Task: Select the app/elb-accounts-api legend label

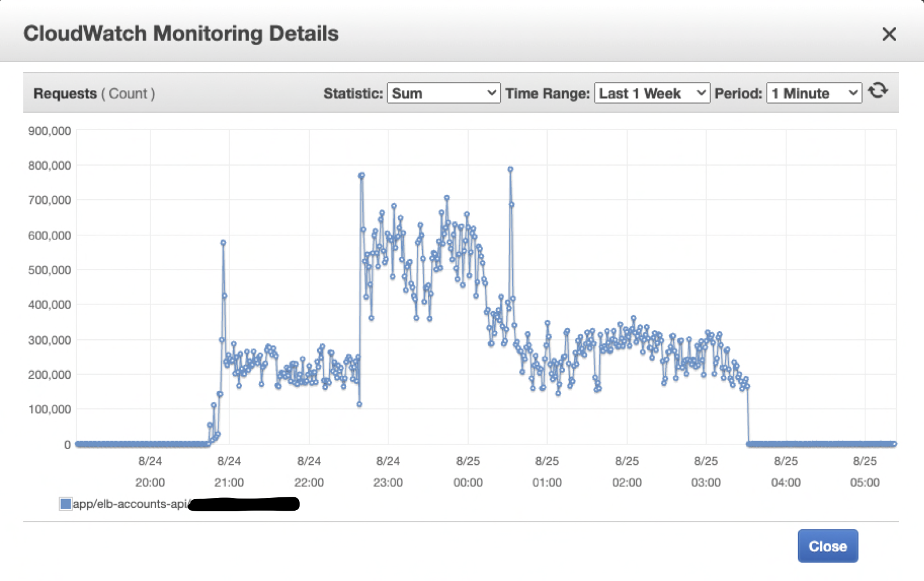Action: (x=130, y=504)
